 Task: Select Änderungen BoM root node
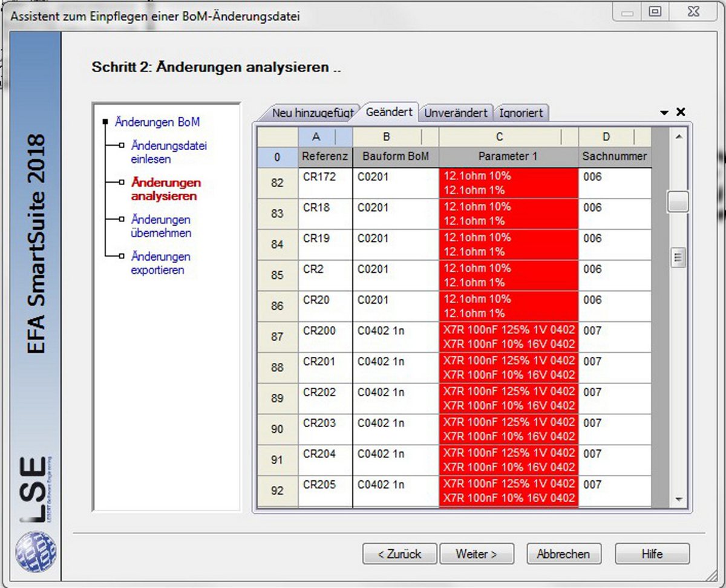point(157,122)
